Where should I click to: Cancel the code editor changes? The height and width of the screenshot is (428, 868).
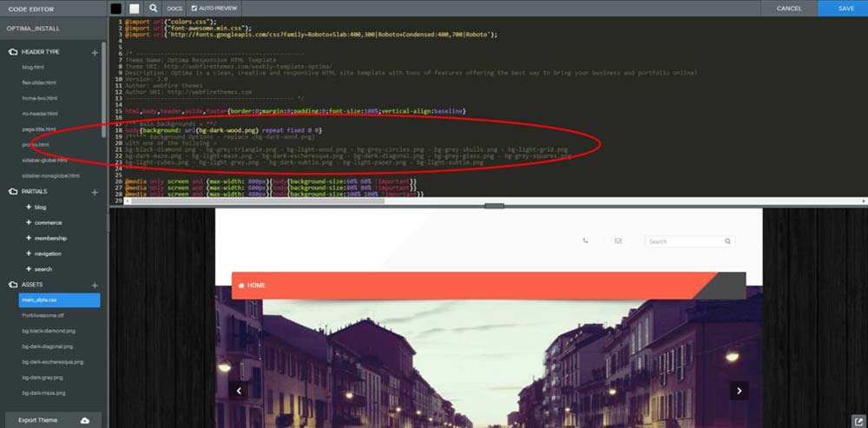click(789, 9)
